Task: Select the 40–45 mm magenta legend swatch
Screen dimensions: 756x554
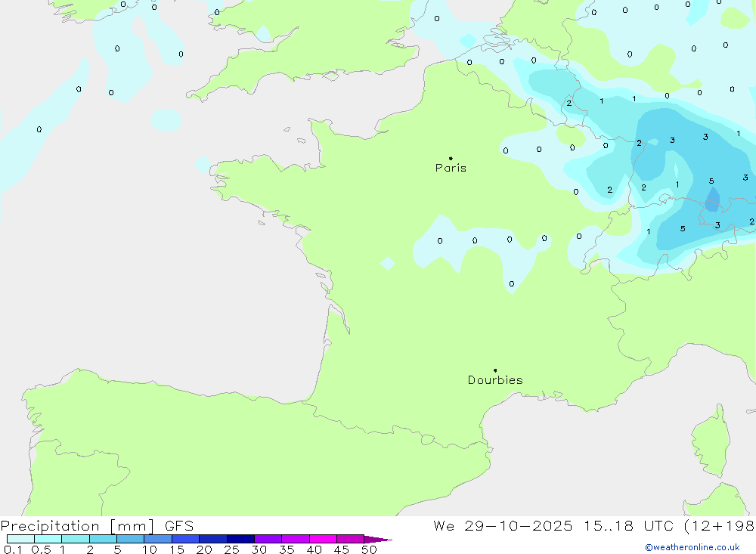Action: pyautogui.click(x=323, y=539)
